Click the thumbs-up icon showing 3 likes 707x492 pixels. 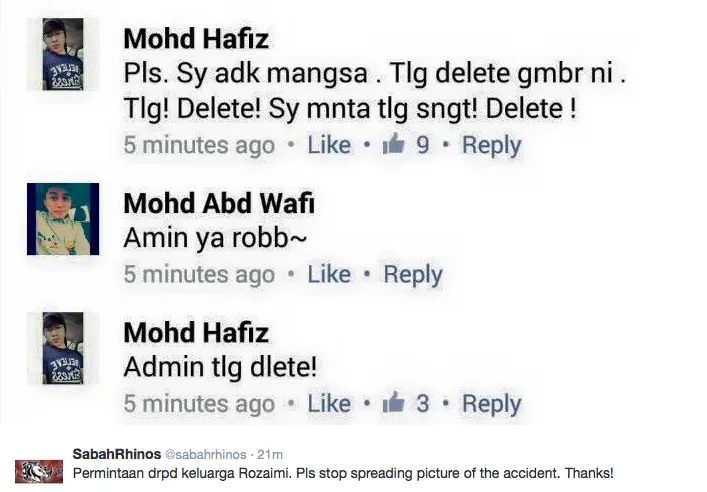[x=393, y=404]
